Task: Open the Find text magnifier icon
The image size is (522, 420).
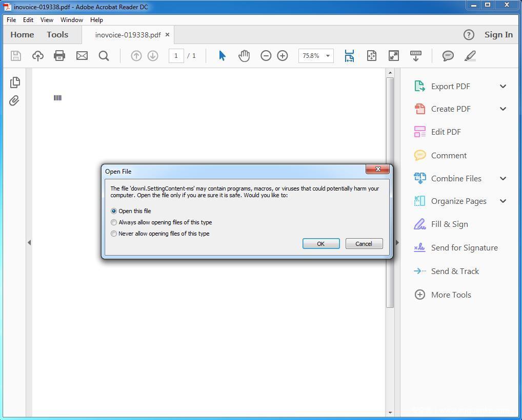Action: click(x=104, y=55)
